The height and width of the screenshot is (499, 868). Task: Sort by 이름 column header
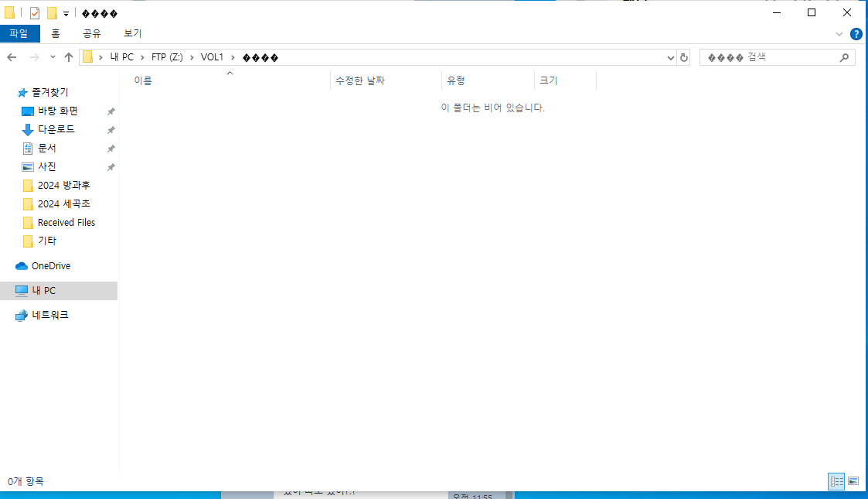143,81
